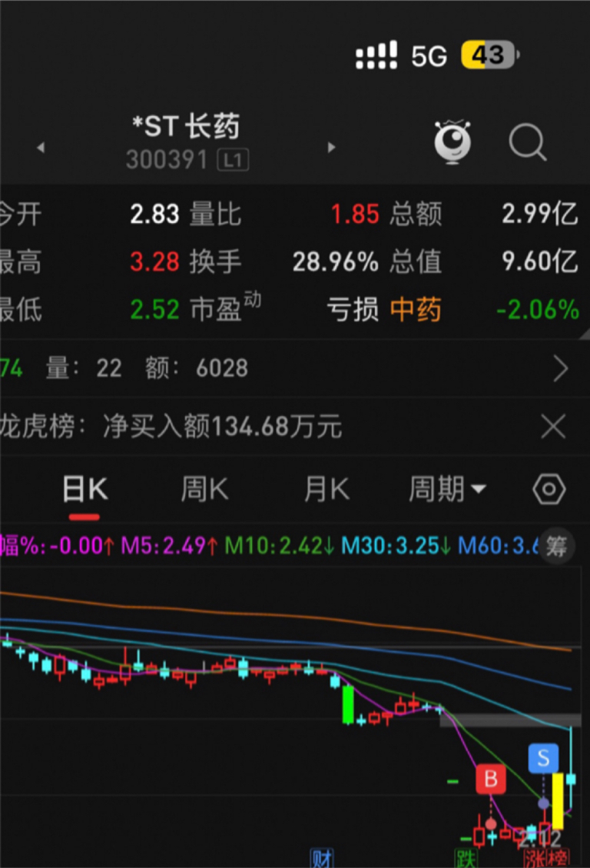Tap the L1 level badge
The height and width of the screenshot is (868, 590).
click(233, 161)
